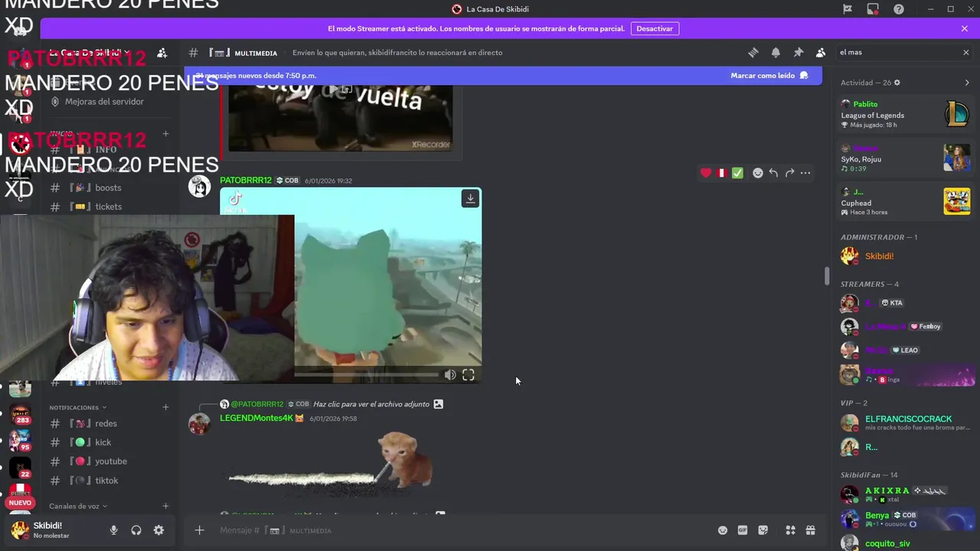Click the stream recording icon in title bar

click(x=873, y=9)
